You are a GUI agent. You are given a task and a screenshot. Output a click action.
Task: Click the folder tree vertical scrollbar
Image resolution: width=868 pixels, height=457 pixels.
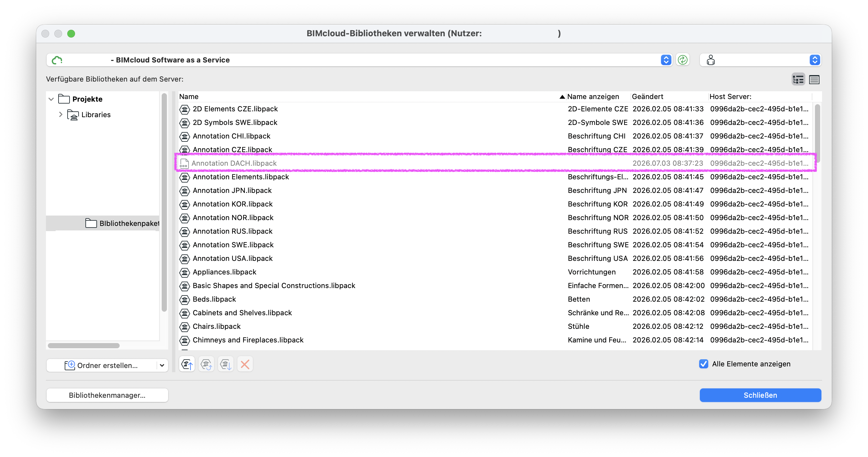tap(164, 202)
